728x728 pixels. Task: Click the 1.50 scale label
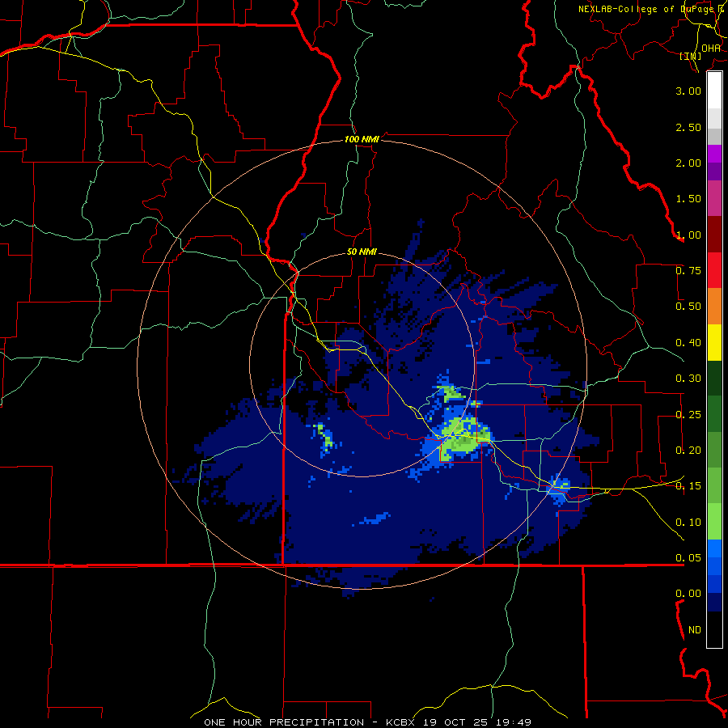688,199
